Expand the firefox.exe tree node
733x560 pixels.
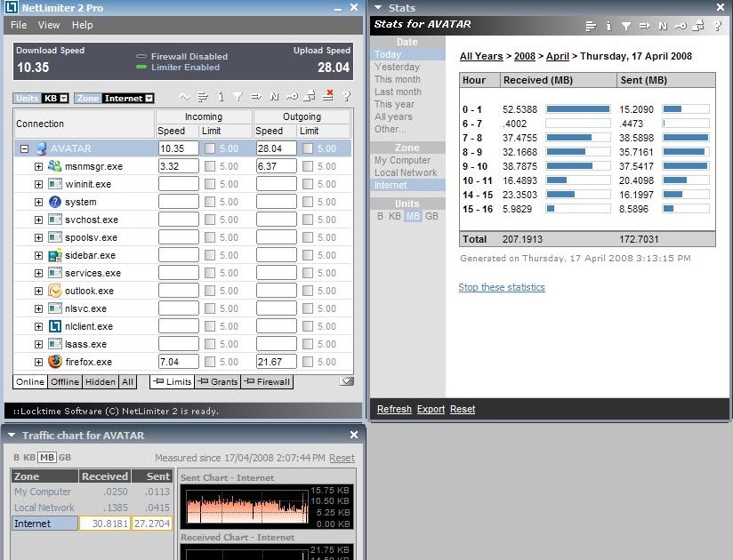[x=38, y=362]
